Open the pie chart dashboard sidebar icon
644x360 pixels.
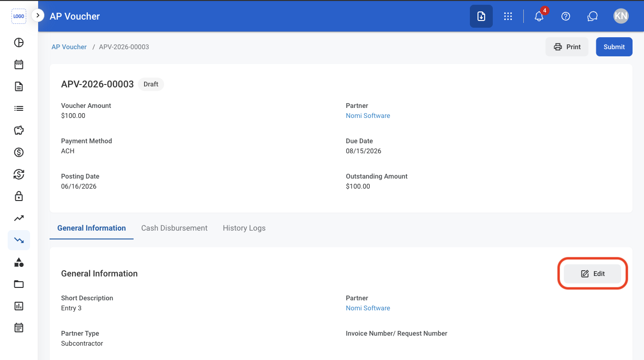pyautogui.click(x=19, y=42)
